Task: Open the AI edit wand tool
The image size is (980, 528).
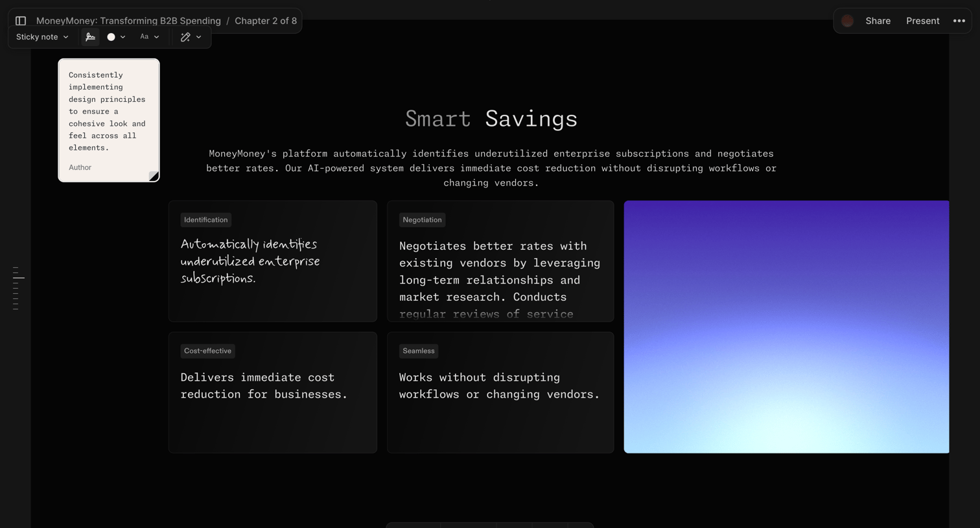Action: [185, 37]
